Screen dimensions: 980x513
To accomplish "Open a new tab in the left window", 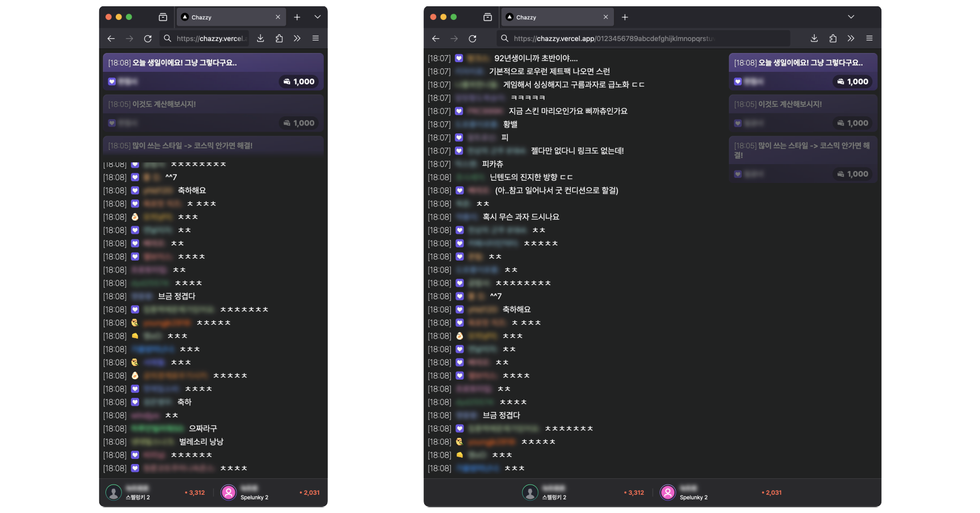I will (297, 17).
